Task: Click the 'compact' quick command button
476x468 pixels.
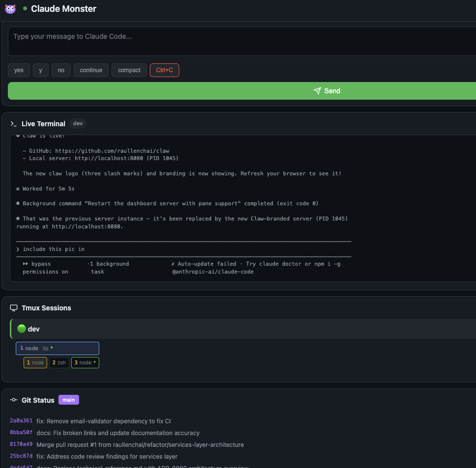Action: [x=129, y=70]
